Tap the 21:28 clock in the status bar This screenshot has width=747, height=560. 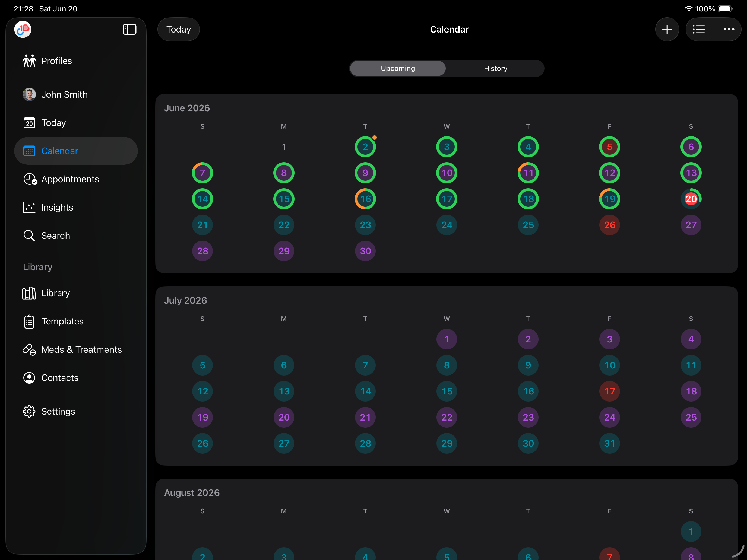click(23, 9)
